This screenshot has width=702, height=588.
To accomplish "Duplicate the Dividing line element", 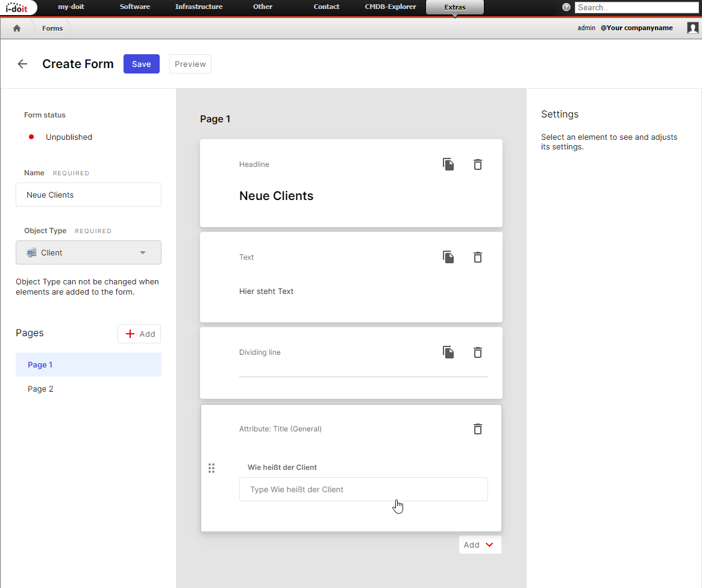I will pyautogui.click(x=448, y=352).
